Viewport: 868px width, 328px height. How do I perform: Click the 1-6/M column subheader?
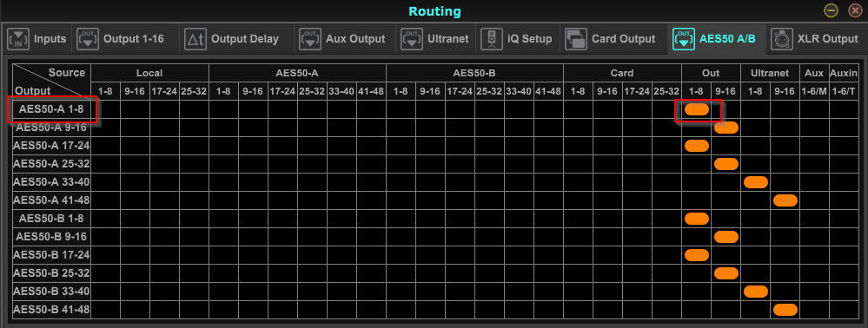coord(814,91)
